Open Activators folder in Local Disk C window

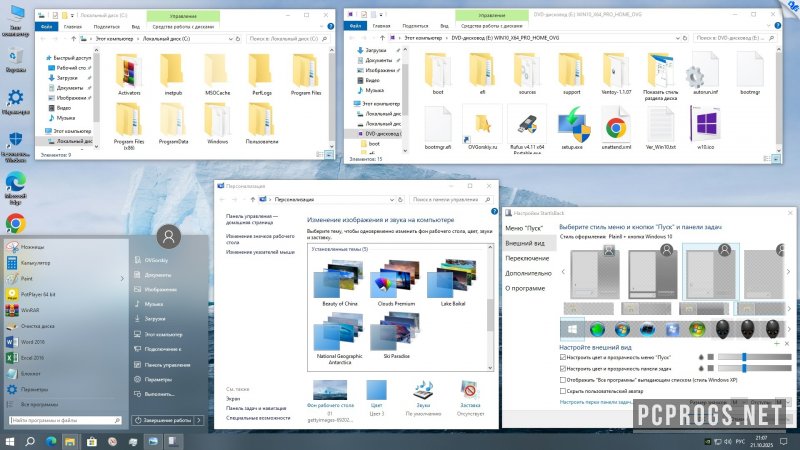[x=129, y=75]
